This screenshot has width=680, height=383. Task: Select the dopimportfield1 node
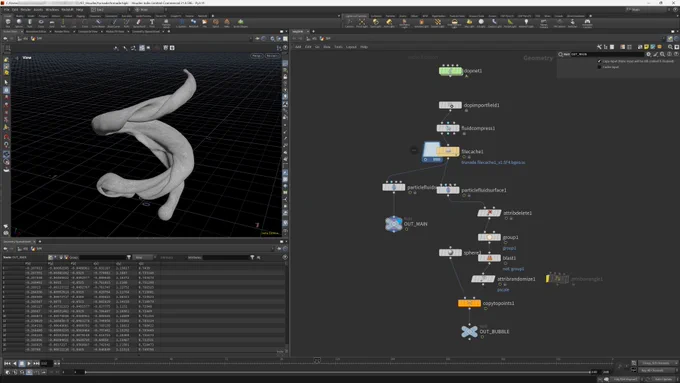coord(450,105)
